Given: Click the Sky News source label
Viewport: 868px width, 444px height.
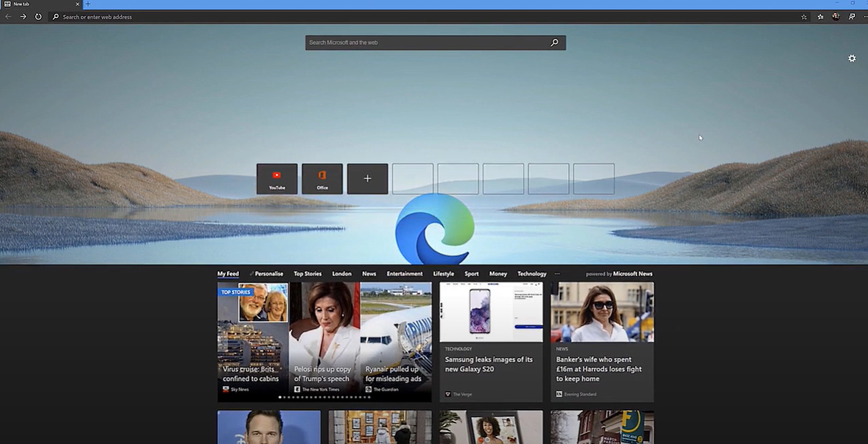Looking at the screenshot, I should (240, 390).
